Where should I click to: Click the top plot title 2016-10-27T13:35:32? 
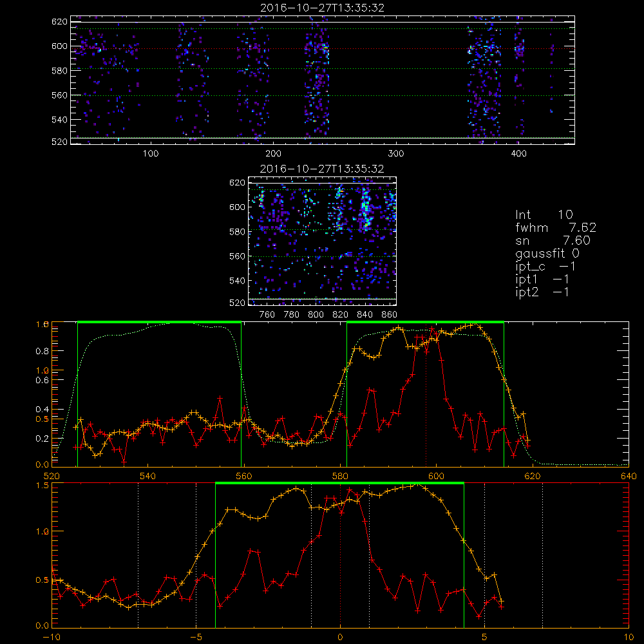(x=322, y=8)
